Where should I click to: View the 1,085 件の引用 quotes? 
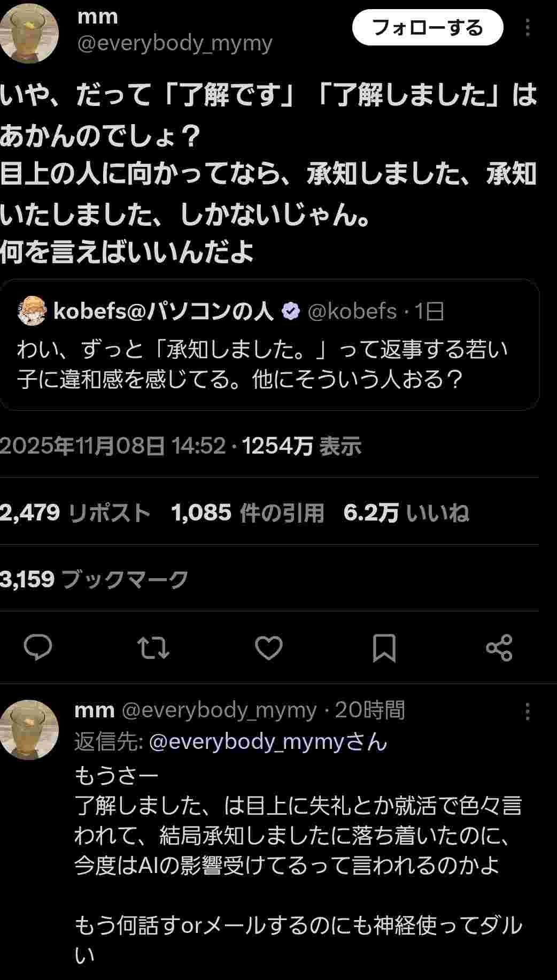point(247,512)
